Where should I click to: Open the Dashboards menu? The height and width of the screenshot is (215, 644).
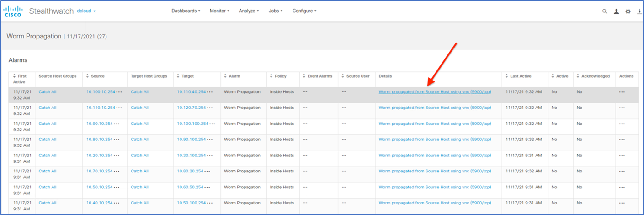(x=186, y=11)
